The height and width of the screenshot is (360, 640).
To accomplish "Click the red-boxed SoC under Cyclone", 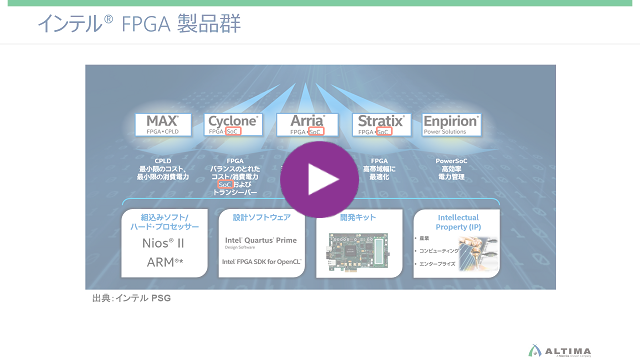I will [233, 131].
